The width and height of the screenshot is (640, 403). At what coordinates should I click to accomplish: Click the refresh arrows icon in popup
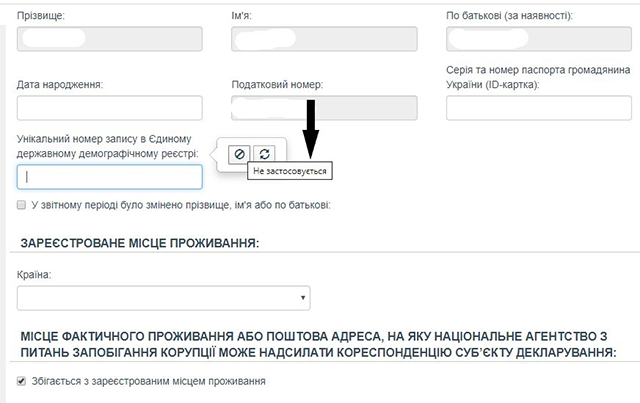(x=264, y=153)
